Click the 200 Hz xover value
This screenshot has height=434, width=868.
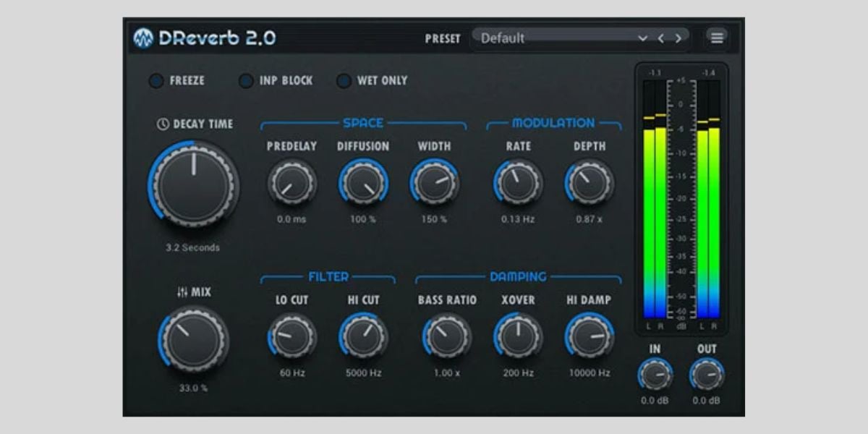(x=518, y=373)
